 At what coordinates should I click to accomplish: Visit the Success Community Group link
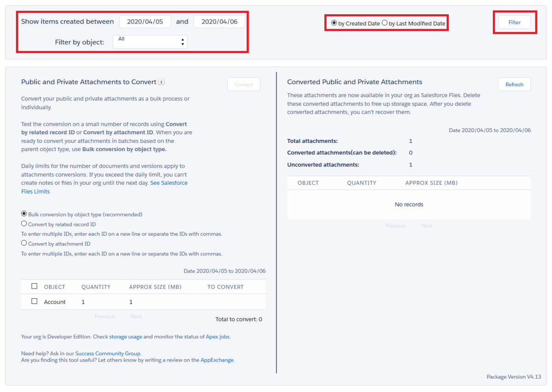(x=108, y=354)
